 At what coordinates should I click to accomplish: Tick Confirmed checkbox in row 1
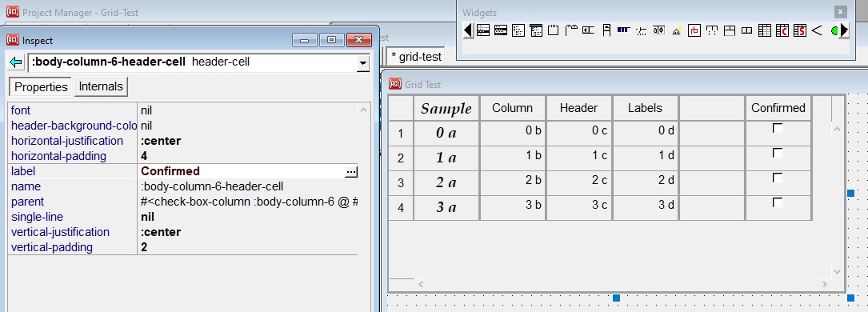(x=778, y=128)
